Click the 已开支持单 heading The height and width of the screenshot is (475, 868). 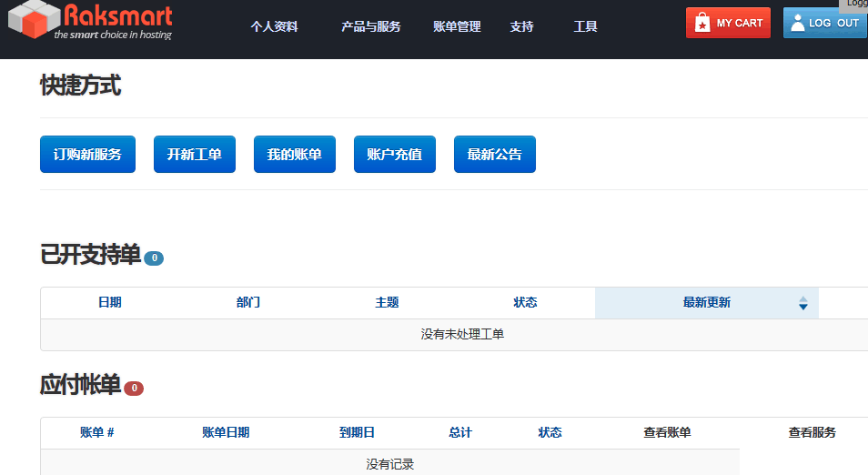coord(90,255)
